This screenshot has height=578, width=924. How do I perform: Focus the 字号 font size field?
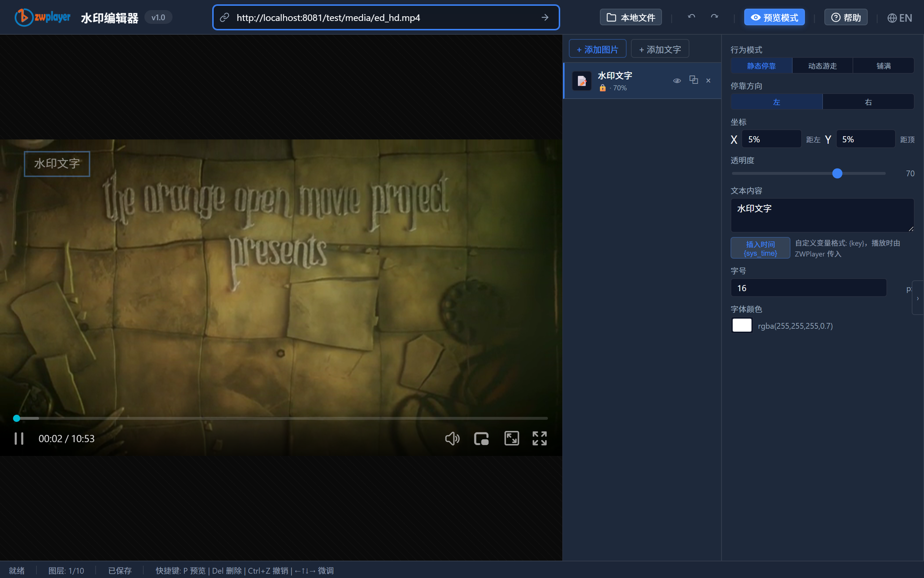click(808, 288)
